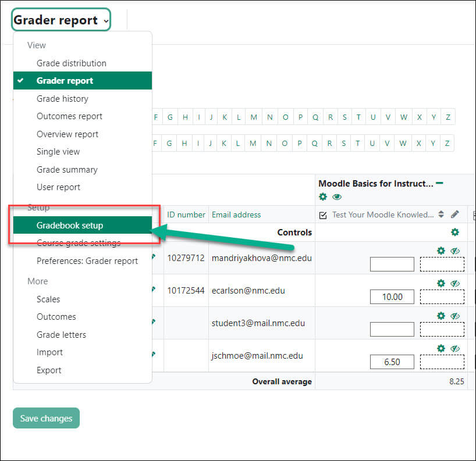Filter by letter P in lower letter row
This screenshot has width=476, height=461.
click(300, 144)
